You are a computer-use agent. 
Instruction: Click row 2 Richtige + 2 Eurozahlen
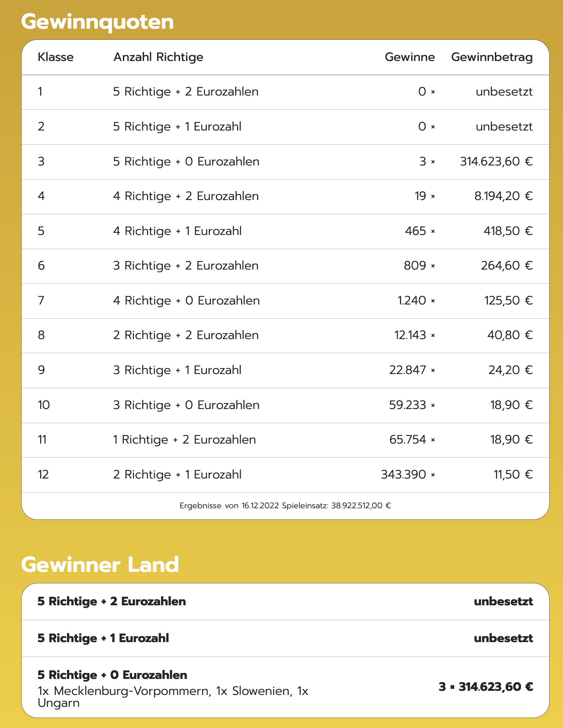(x=285, y=335)
